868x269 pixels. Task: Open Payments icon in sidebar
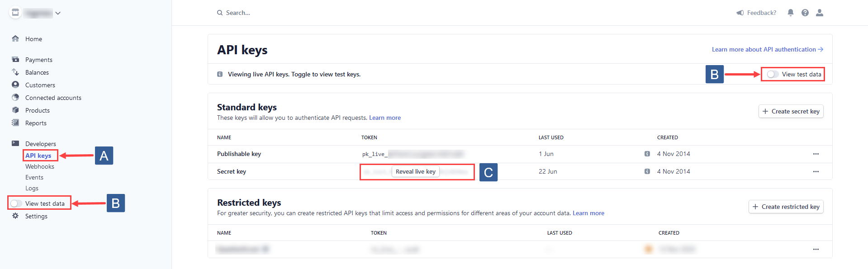click(x=15, y=59)
